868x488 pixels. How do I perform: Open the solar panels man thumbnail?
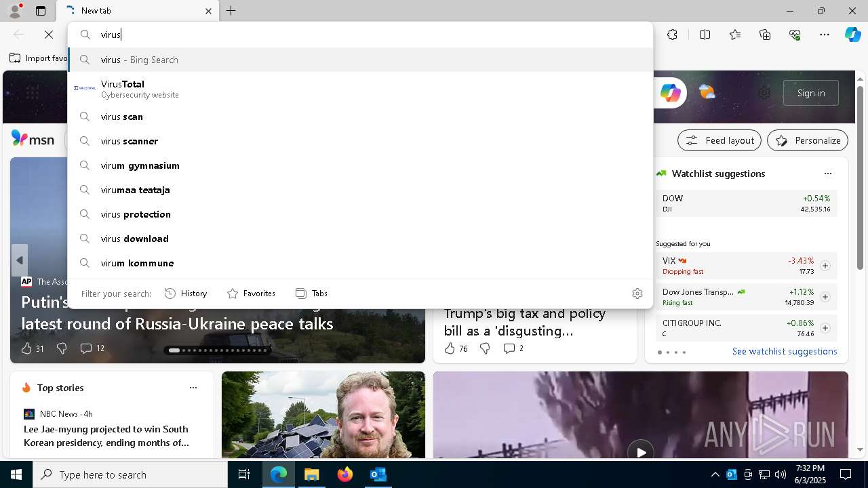pyautogui.click(x=323, y=415)
